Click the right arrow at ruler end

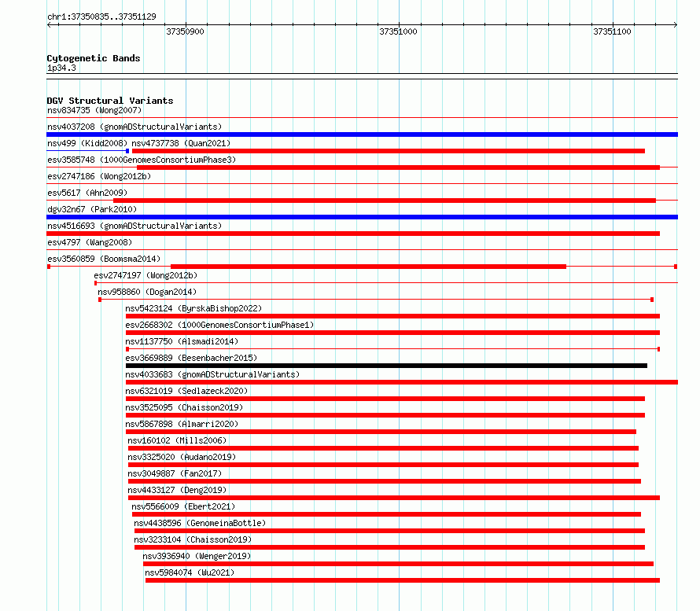click(x=676, y=24)
